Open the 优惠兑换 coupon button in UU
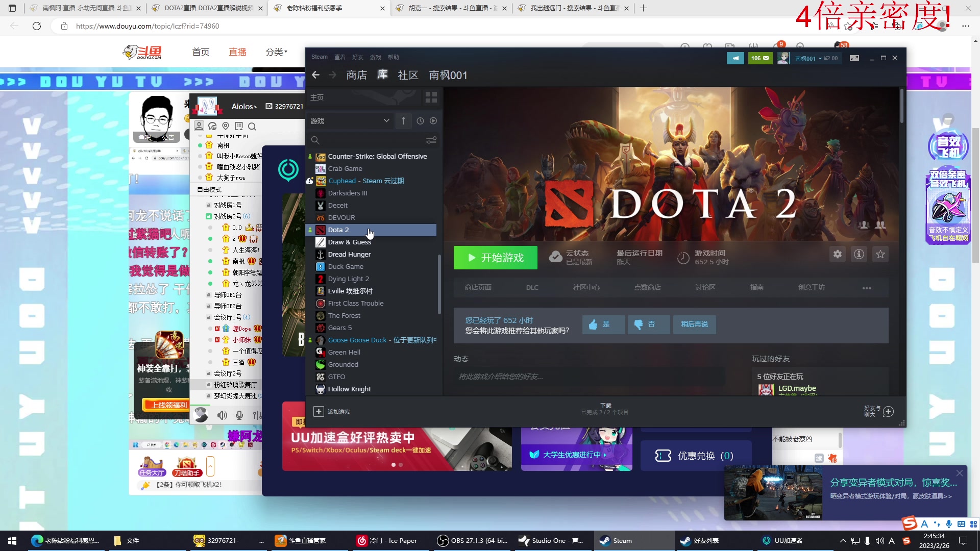This screenshot has width=980, height=551. click(696, 456)
